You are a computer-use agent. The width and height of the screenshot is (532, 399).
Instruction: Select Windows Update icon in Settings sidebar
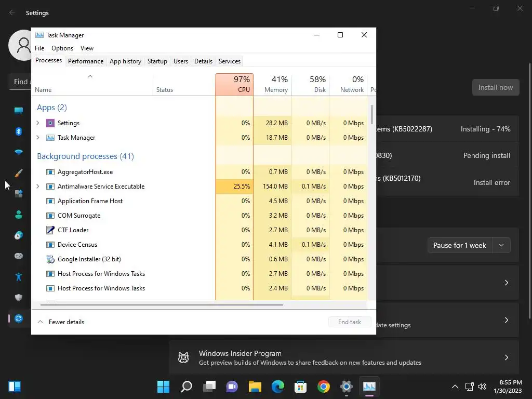(x=19, y=318)
